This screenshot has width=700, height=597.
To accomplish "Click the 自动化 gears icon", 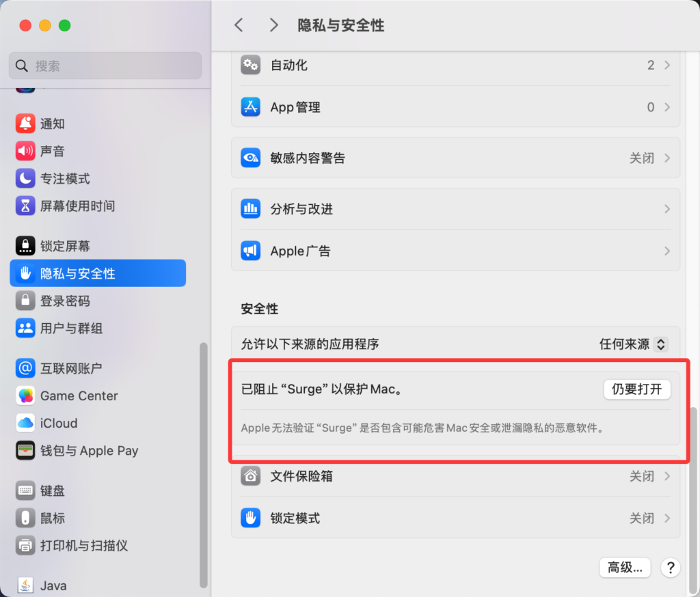I will click(x=250, y=65).
